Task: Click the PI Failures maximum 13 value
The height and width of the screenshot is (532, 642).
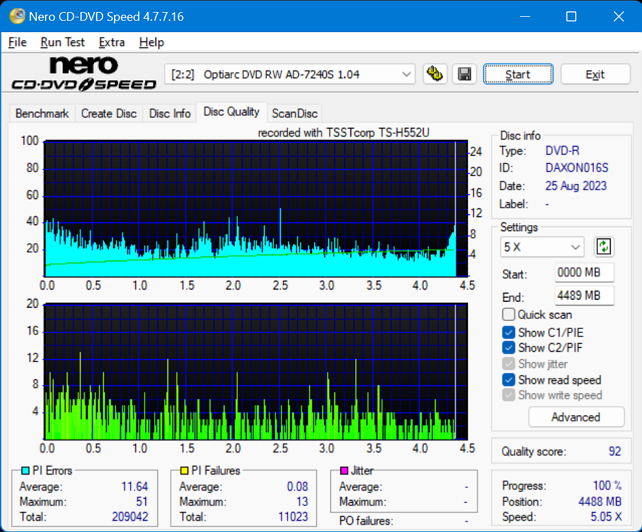Action: pyautogui.click(x=302, y=501)
